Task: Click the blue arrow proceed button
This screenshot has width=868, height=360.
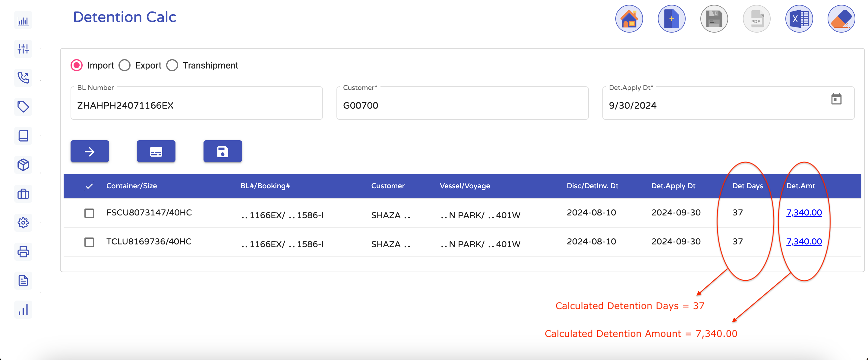Action: pyautogui.click(x=90, y=151)
